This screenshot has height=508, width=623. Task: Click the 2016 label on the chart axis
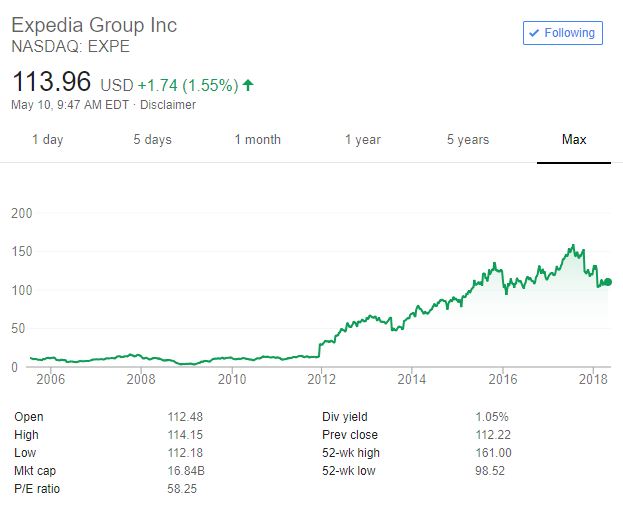pyautogui.click(x=503, y=379)
